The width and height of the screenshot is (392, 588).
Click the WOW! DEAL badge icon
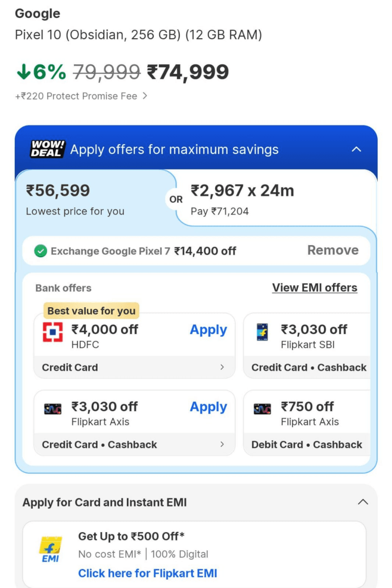(49, 148)
